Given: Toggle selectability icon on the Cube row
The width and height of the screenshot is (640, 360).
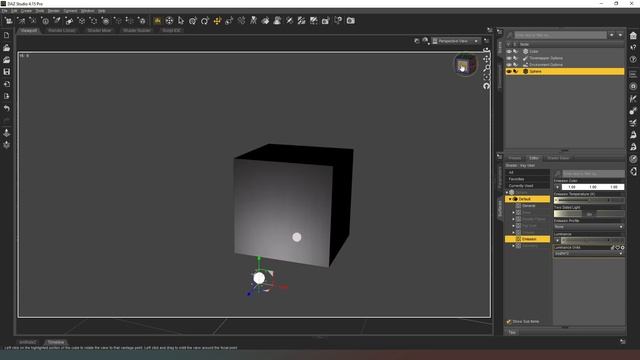Looking at the screenshot, I should pyautogui.click(x=516, y=51).
